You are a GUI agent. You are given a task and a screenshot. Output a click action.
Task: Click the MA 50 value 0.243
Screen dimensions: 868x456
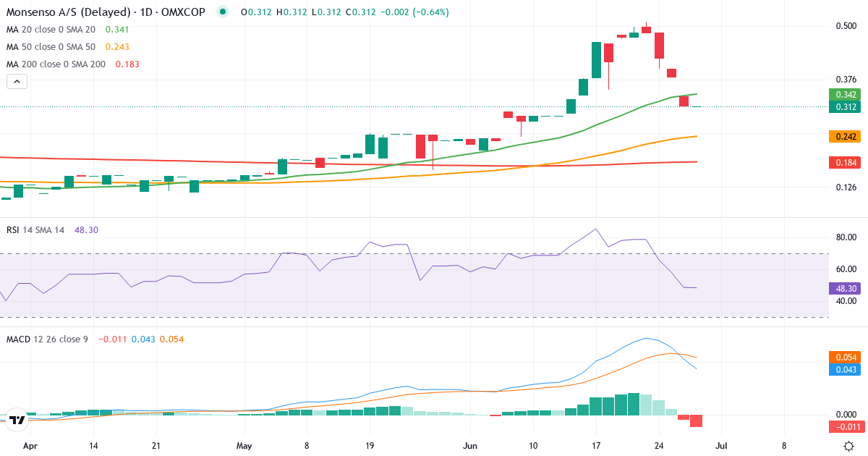pos(117,47)
